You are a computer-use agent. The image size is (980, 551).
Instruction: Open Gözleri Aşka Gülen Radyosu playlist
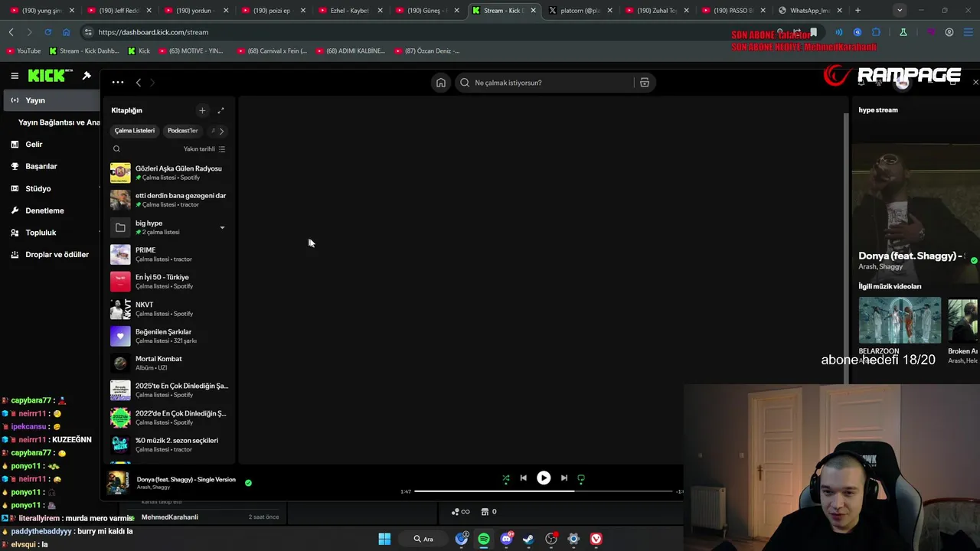click(x=169, y=173)
